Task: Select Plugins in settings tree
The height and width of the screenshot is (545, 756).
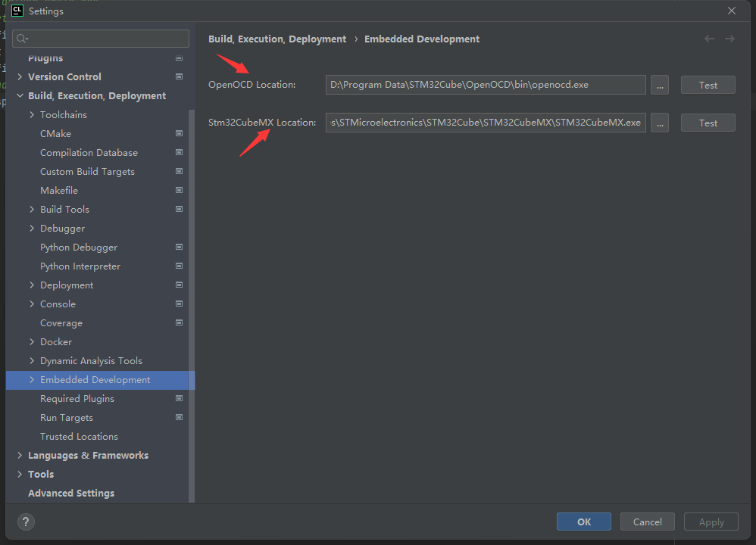Action: pyautogui.click(x=45, y=58)
